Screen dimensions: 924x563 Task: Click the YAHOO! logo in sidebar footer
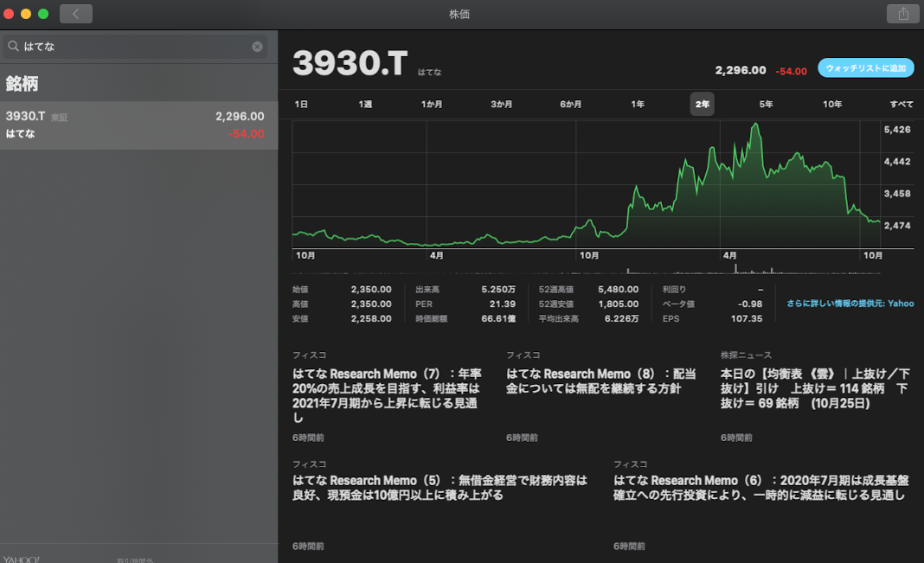pos(22,559)
